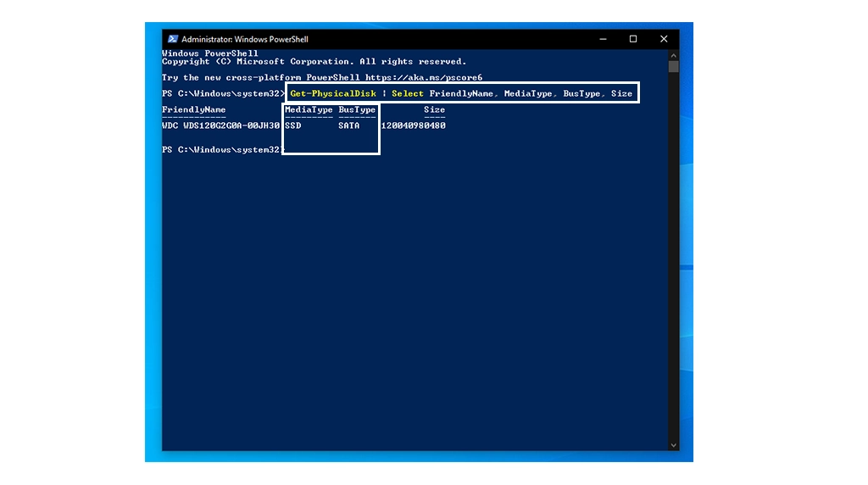Click the scrollbar down arrow
The width and height of the screenshot is (868, 485).
pyautogui.click(x=673, y=445)
